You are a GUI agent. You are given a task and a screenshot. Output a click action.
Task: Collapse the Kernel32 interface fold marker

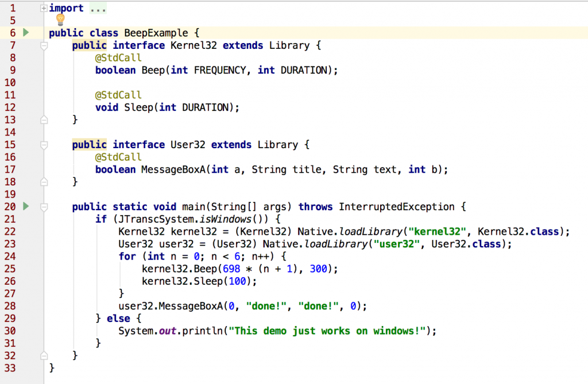pos(44,46)
